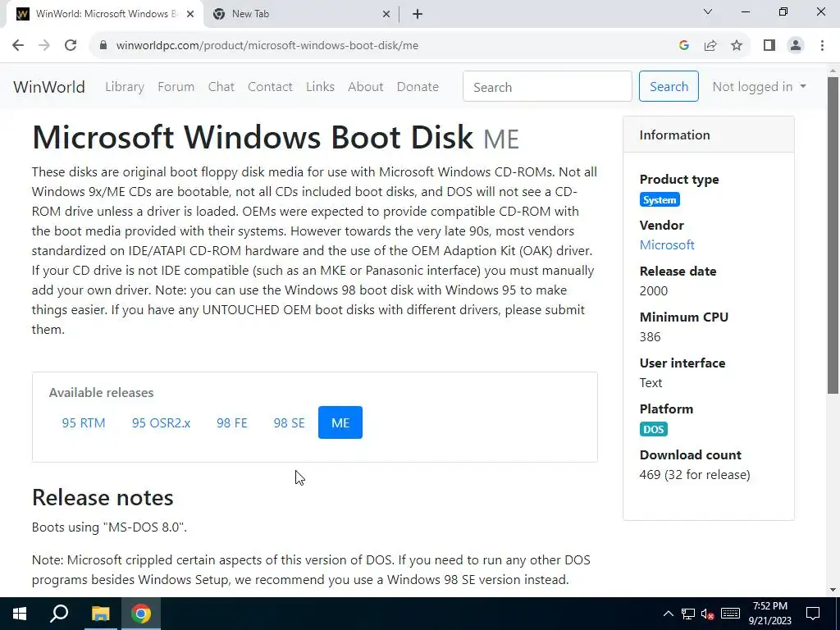Select the 95 RTM release

[x=84, y=422]
